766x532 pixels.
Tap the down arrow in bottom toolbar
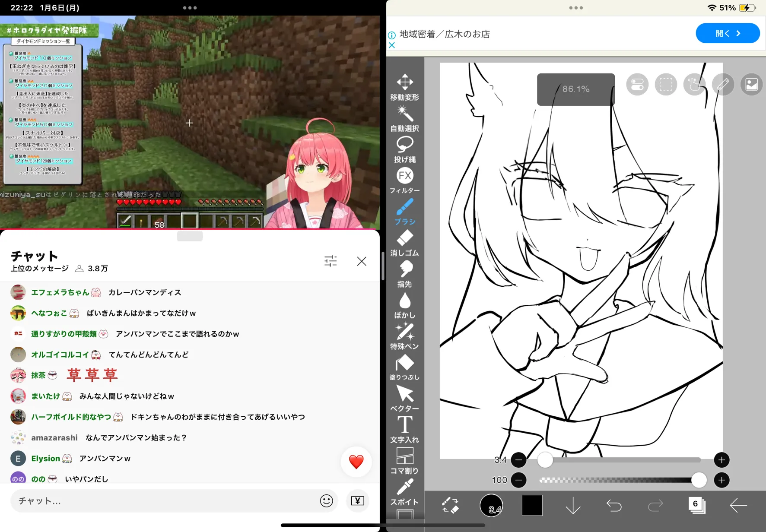click(x=573, y=505)
